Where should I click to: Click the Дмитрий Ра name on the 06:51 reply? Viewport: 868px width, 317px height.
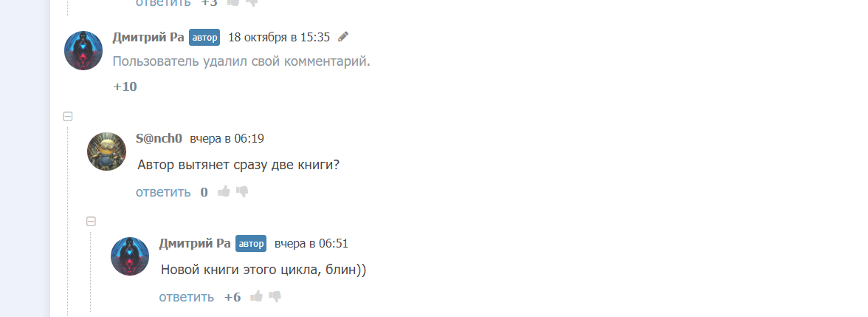click(x=195, y=243)
